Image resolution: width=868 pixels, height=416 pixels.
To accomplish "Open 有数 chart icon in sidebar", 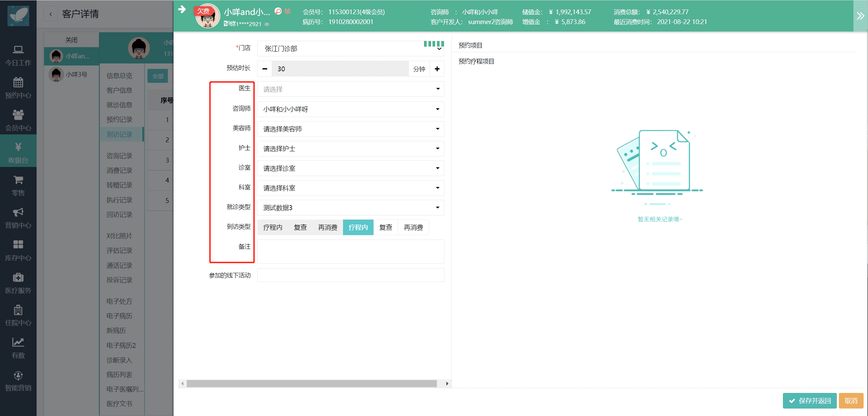I will pyautogui.click(x=18, y=342).
